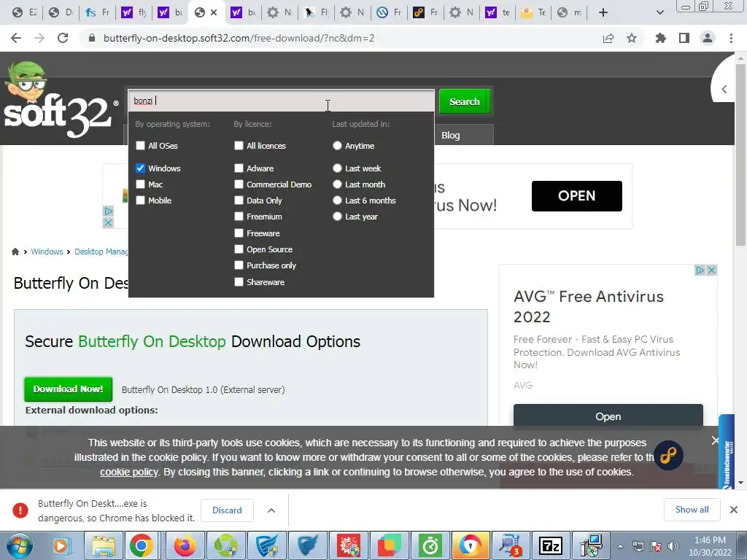Image resolution: width=747 pixels, height=560 pixels.
Task: Collapse the side arrow panel at right edge
Action: pos(724,89)
